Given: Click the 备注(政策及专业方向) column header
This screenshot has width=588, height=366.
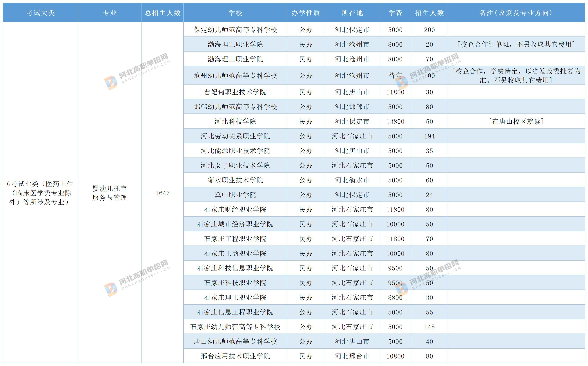Looking at the screenshot, I should point(516,13).
